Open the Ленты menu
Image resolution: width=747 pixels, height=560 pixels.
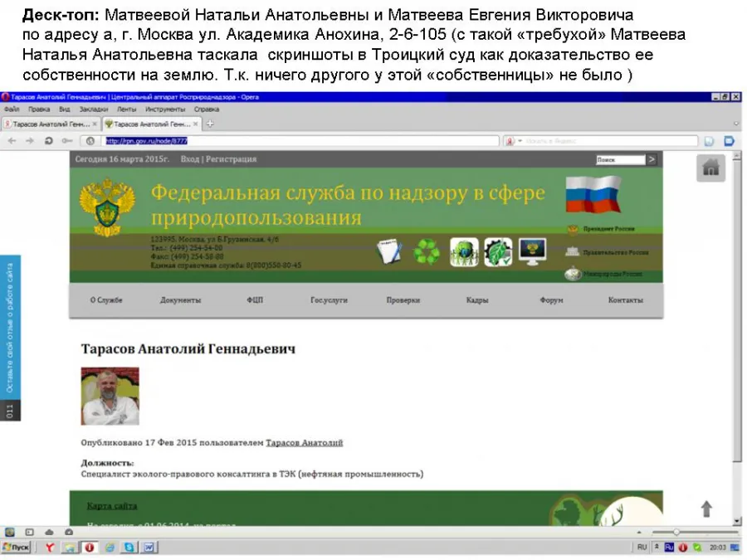(126, 109)
